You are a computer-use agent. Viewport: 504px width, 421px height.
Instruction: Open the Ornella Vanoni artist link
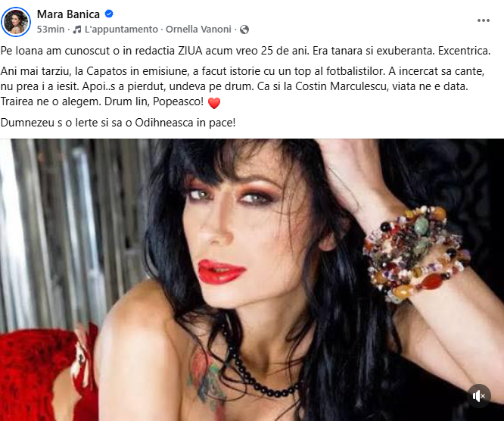(198, 30)
